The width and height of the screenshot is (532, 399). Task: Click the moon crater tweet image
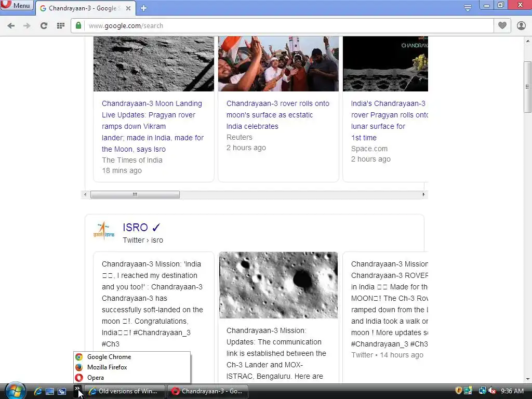click(x=278, y=285)
